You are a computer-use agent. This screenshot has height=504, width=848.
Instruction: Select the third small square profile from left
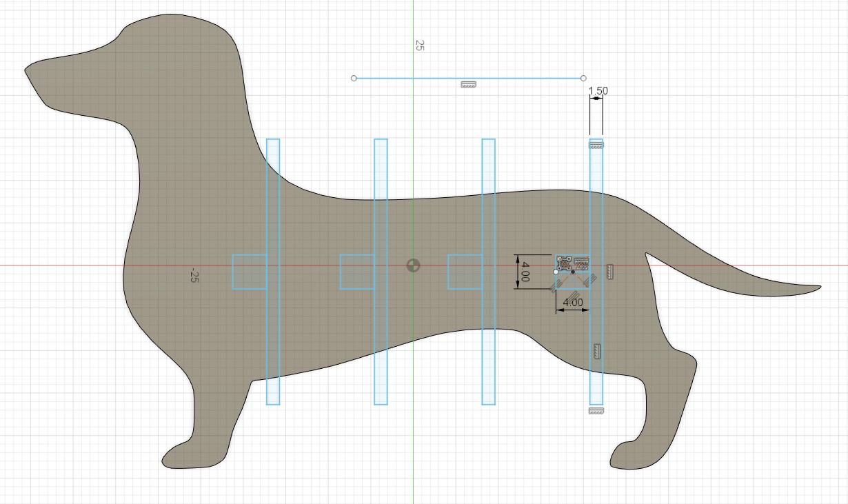click(x=465, y=272)
